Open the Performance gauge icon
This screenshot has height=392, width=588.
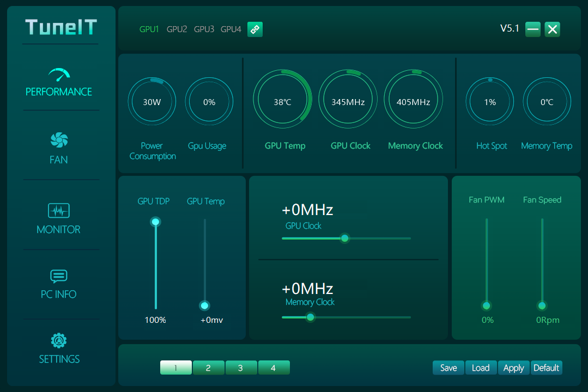(x=59, y=75)
